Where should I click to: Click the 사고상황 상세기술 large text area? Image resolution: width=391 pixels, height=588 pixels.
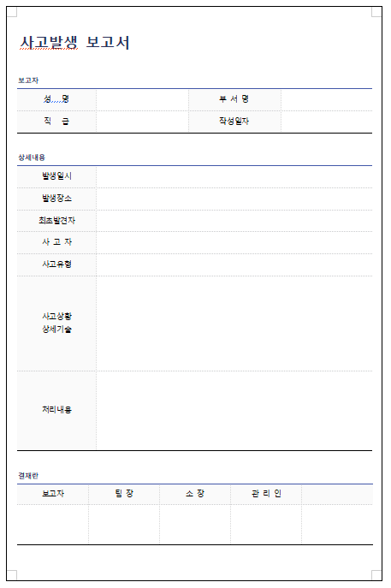(x=234, y=324)
